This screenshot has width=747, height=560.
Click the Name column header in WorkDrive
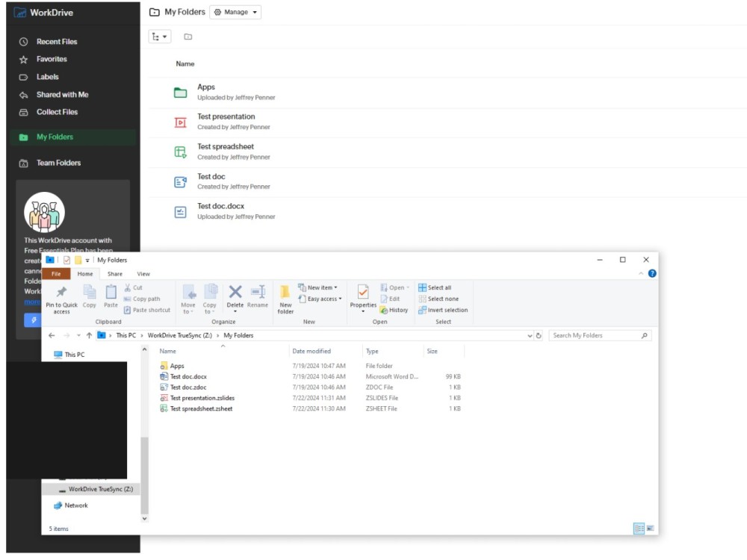(x=185, y=63)
